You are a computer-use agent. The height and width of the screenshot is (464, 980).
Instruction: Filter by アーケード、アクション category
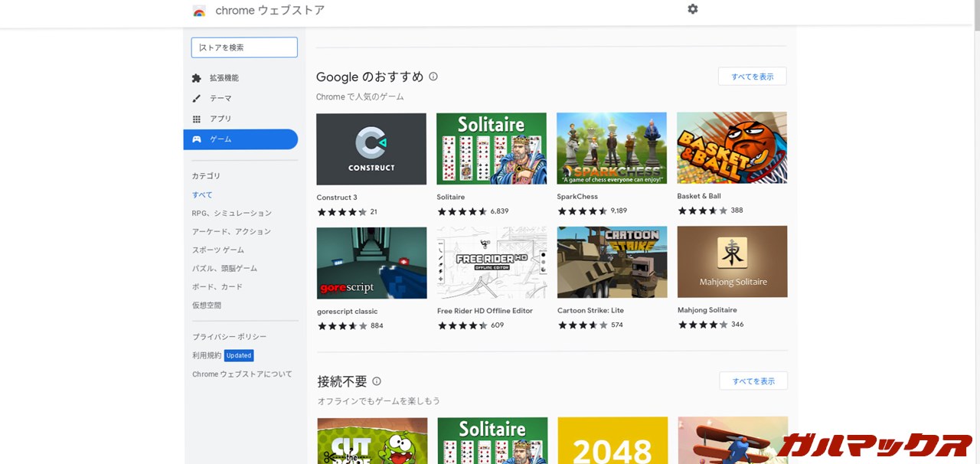coord(231,231)
